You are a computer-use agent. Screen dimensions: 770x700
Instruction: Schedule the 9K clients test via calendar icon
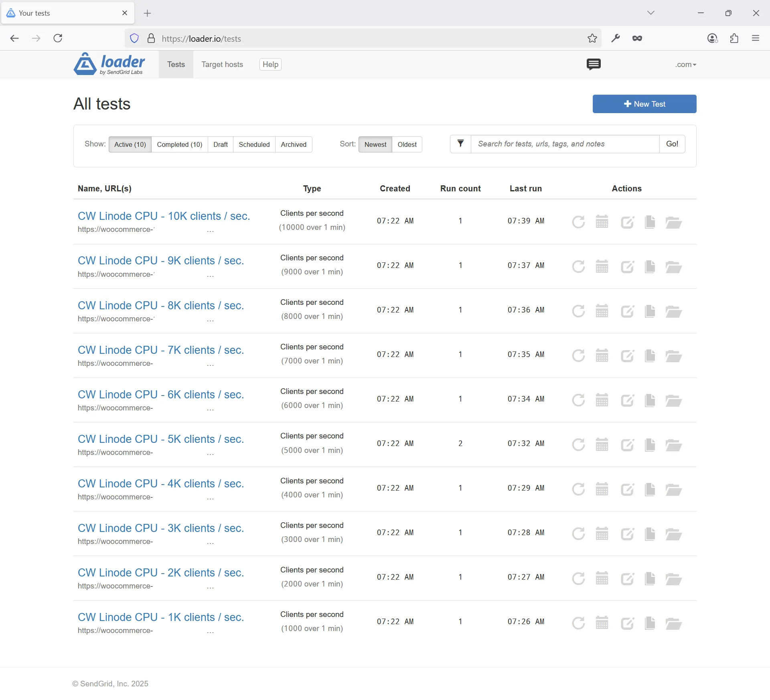602,266
